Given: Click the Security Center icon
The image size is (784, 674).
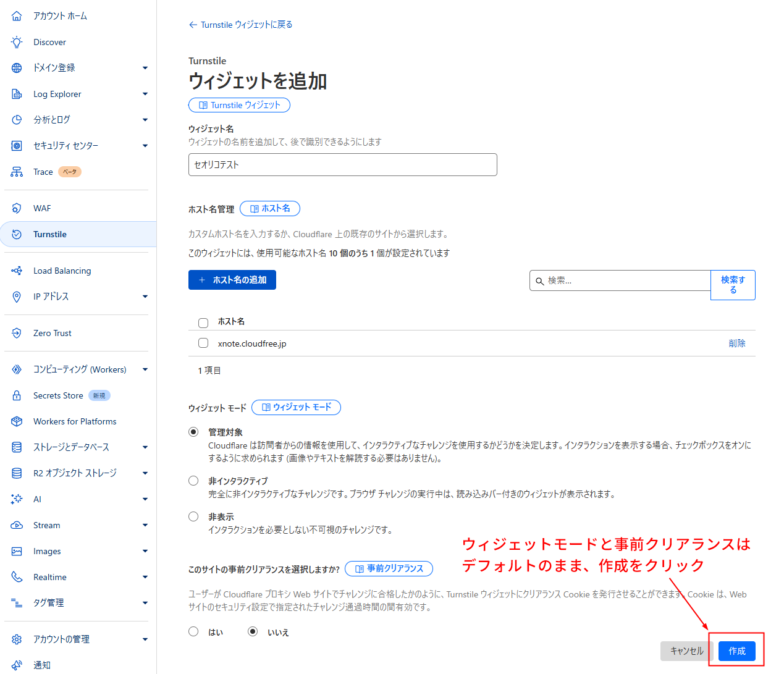Looking at the screenshot, I should tap(17, 146).
